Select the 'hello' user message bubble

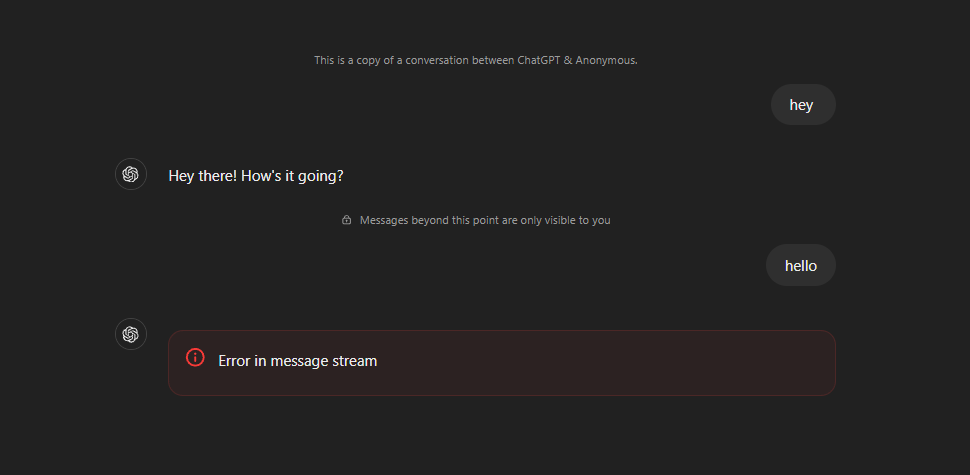click(800, 265)
